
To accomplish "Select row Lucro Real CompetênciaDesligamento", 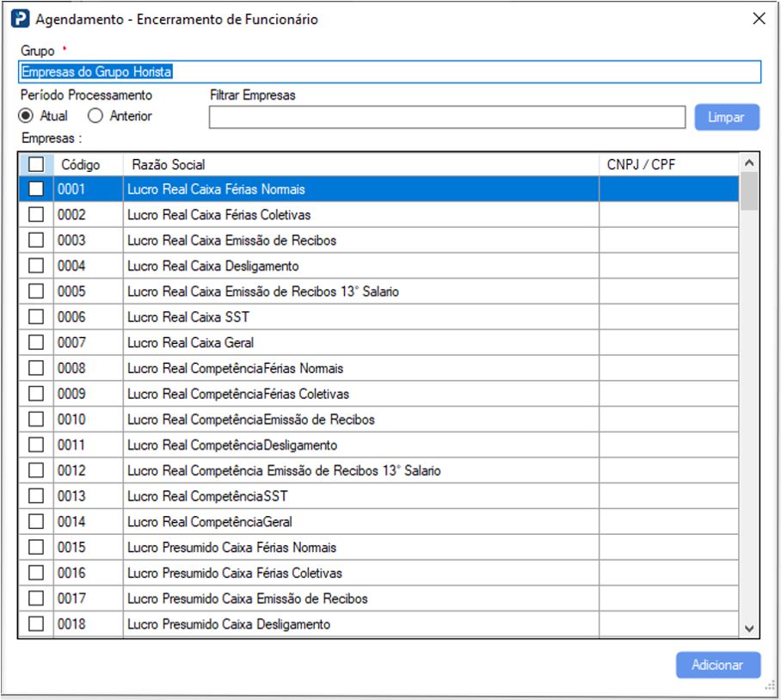I will point(378,445).
